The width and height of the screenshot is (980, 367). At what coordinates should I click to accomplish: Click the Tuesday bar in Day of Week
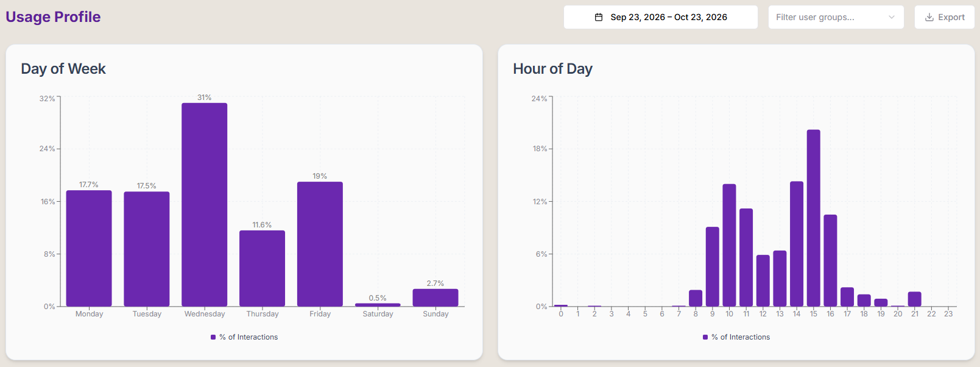147,249
